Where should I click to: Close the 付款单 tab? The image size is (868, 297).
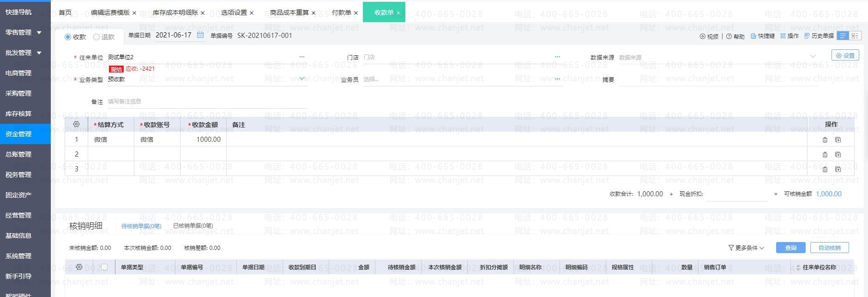click(356, 13)
